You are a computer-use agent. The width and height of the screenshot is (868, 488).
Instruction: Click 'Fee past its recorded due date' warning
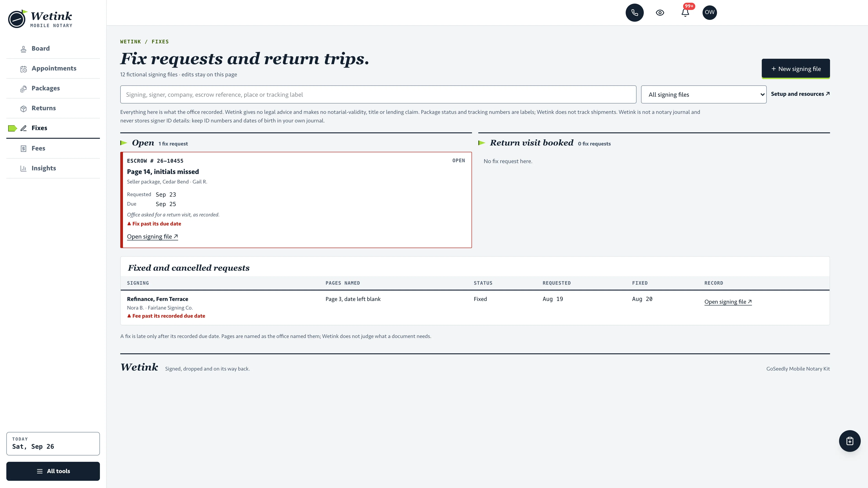click(x=166, y=316)
